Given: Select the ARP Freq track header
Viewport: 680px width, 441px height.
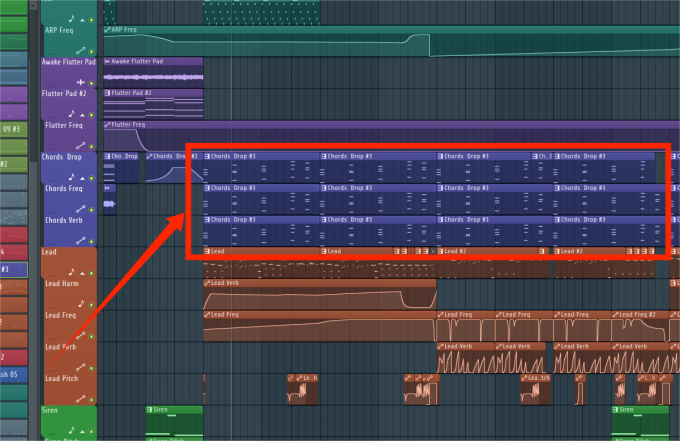Looking at the screenshot, I should coord(70,41).
